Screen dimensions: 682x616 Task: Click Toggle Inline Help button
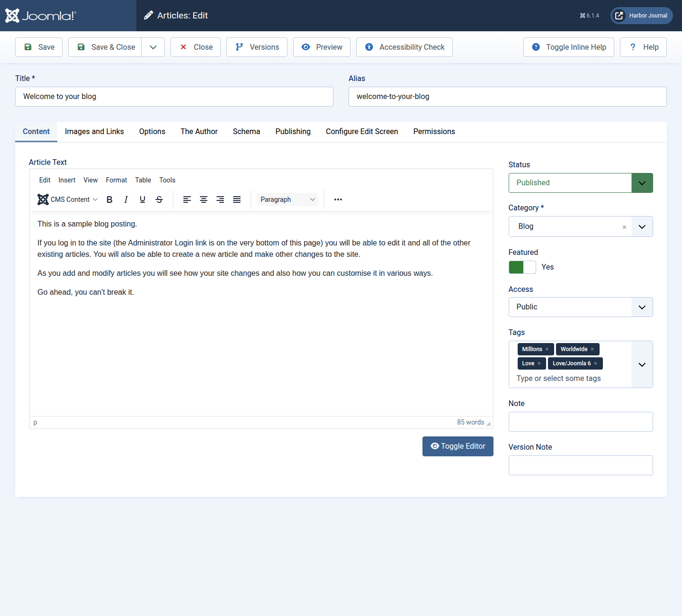pyautogui.click(x=569, y=47)
